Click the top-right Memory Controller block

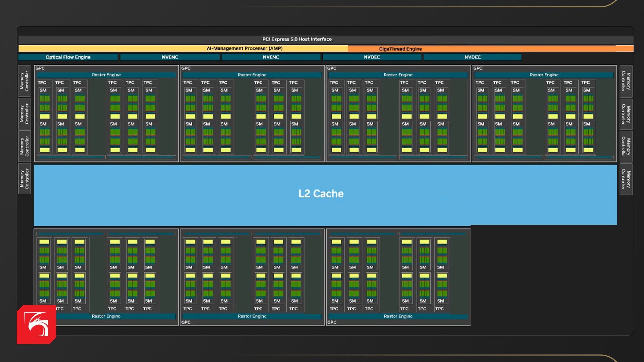(626, 81)
